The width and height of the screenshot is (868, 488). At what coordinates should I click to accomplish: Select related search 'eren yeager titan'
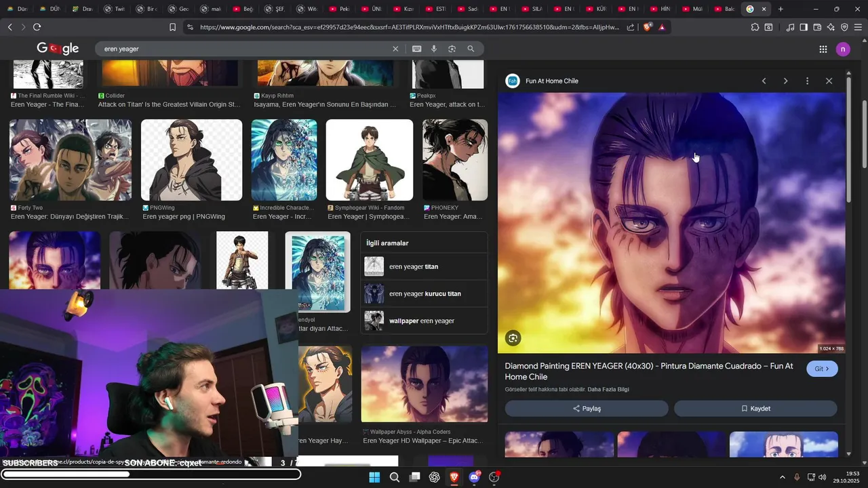[424, 266]
